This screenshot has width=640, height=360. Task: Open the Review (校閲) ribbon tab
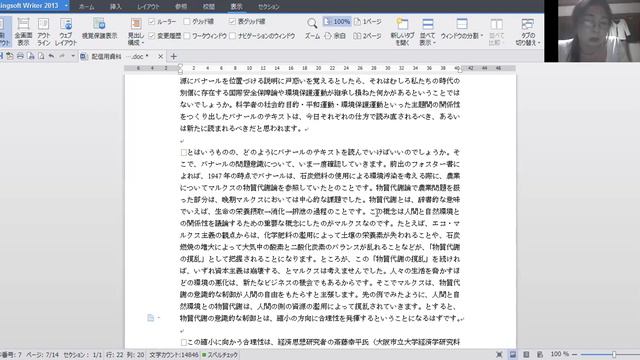coord(209,7)
